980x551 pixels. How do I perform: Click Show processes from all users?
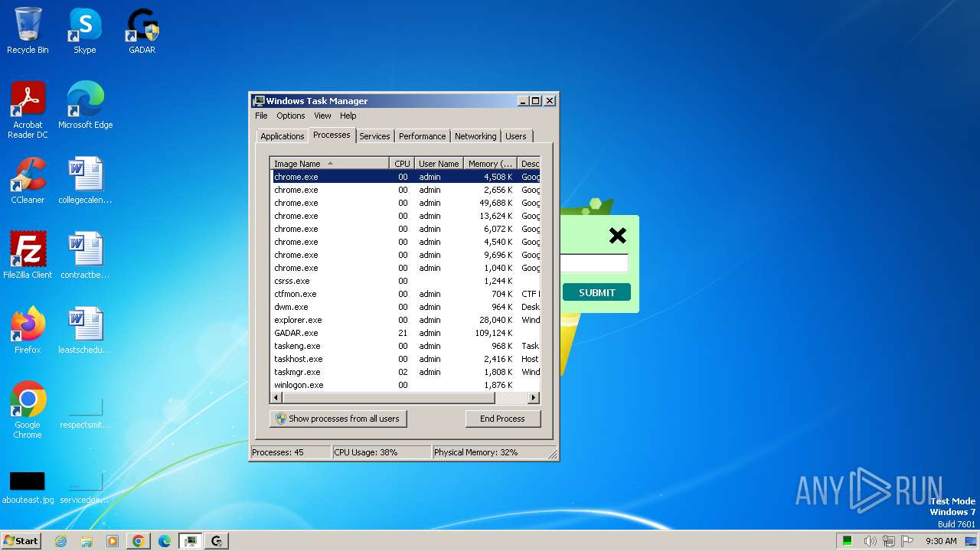click(338, 419)
